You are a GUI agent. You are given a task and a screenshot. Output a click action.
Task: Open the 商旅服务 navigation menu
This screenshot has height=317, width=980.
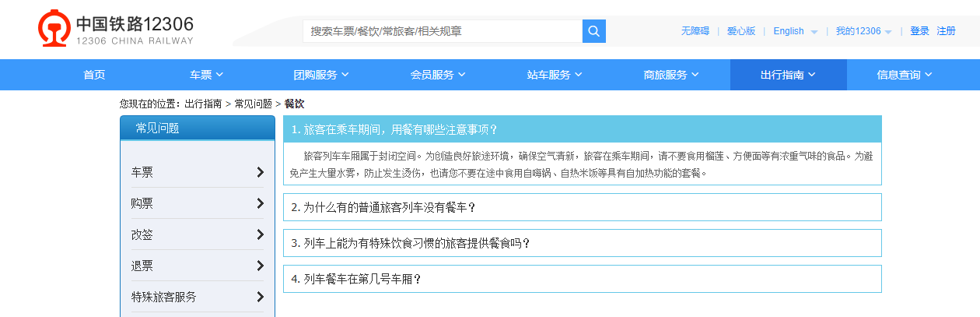pos(671,75)
